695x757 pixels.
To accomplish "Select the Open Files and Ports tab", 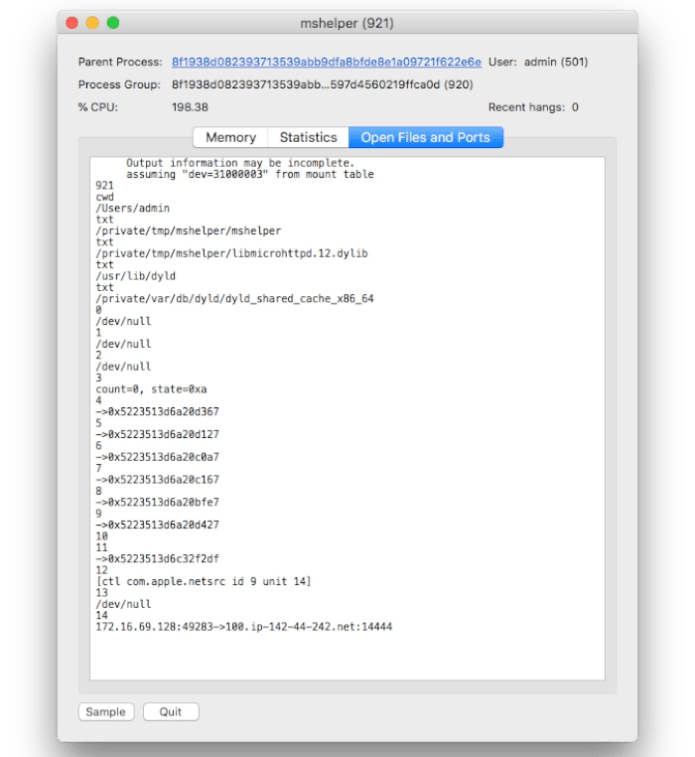I will coord(425,137).
